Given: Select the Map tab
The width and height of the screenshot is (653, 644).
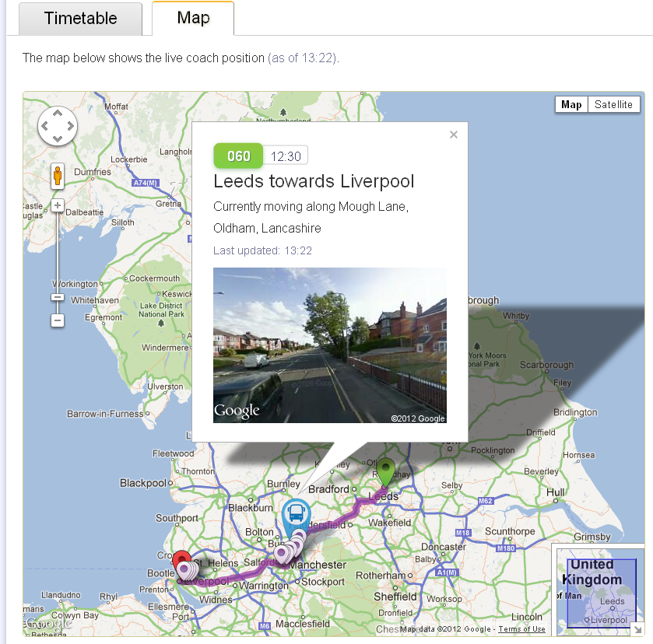Looking at the screenshot, I should click(193, 19).
